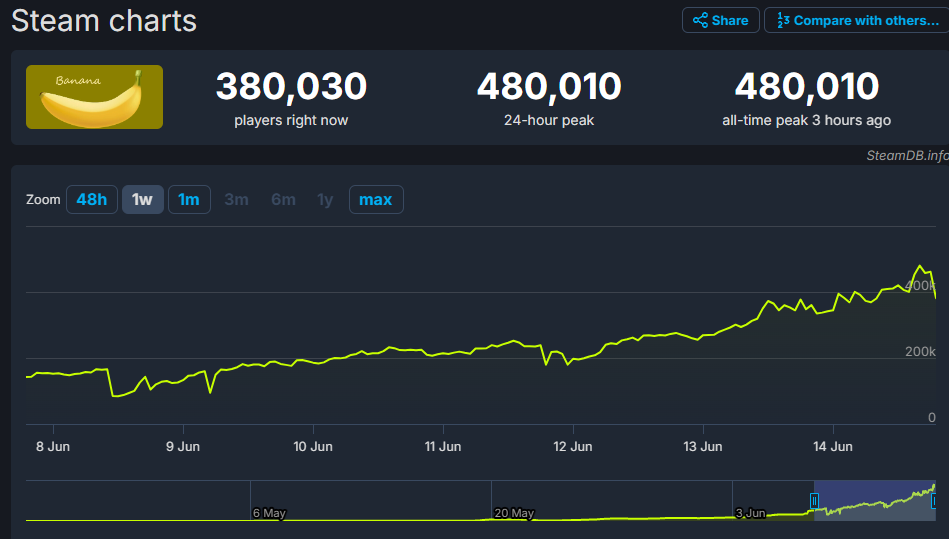Open the Banana game thumbnail
Viewport: 949px width, 539px height.
click(x=94, y=97)
